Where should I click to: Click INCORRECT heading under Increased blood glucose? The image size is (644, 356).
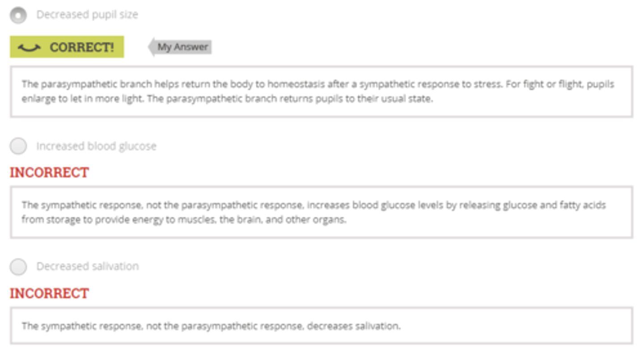pyautogui.click(x=49, y=172)
